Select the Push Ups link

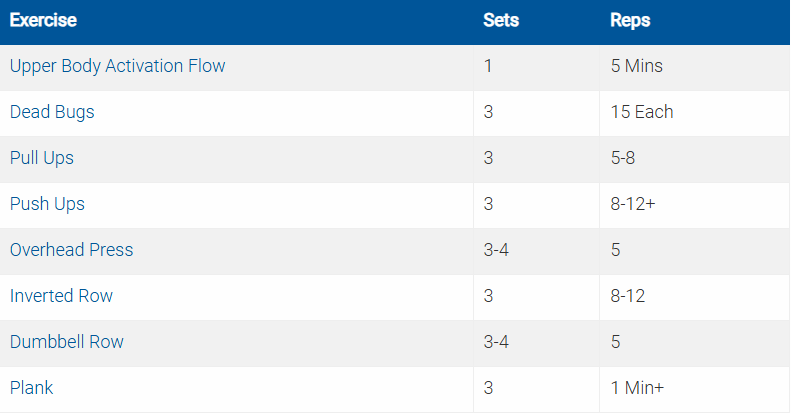point(47,204)
